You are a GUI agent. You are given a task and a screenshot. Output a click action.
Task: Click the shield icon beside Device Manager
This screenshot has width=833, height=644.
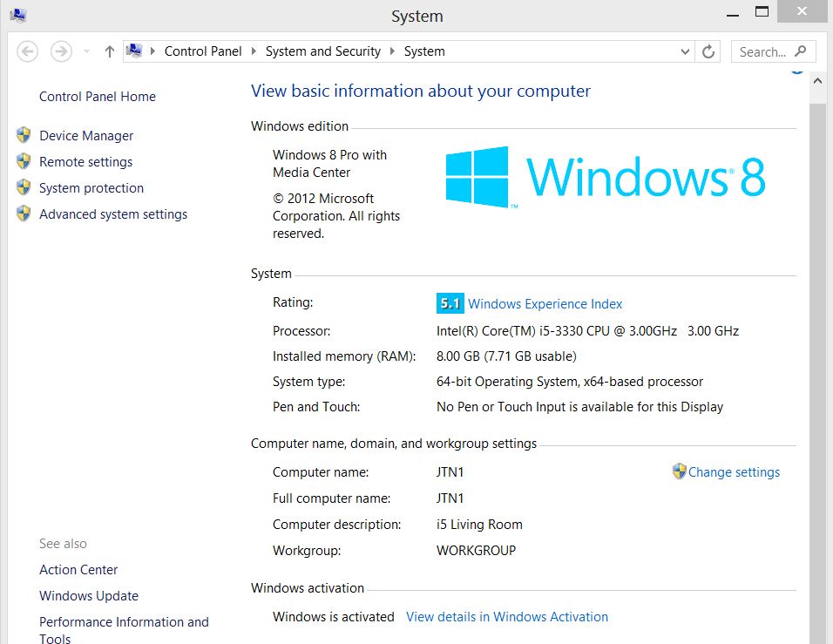[x=24, y=135]
